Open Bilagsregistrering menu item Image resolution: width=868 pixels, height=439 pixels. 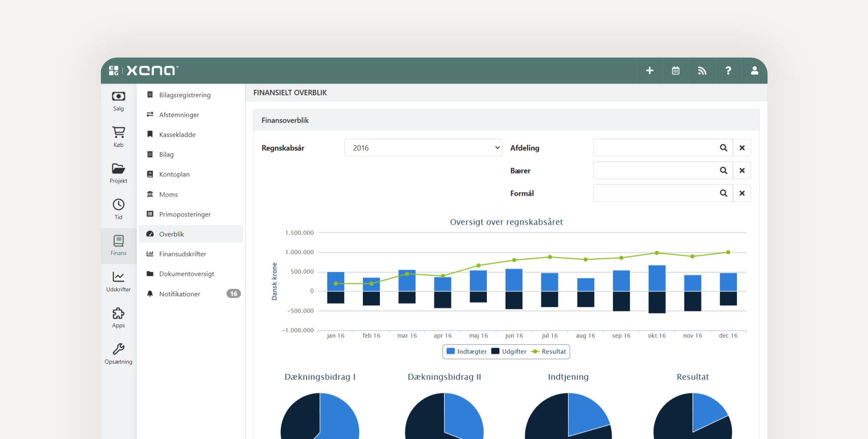pyautogui.click(x=191, y=95)
